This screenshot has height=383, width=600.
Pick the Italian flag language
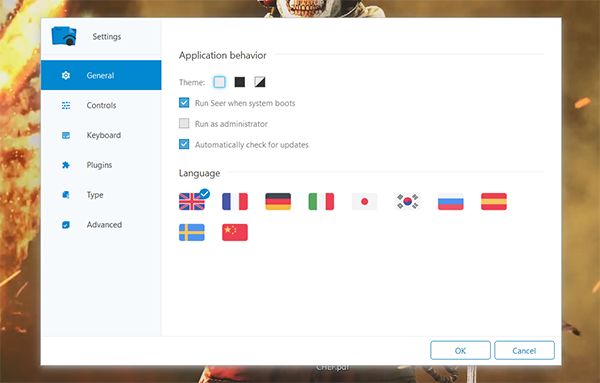(321, 202)
